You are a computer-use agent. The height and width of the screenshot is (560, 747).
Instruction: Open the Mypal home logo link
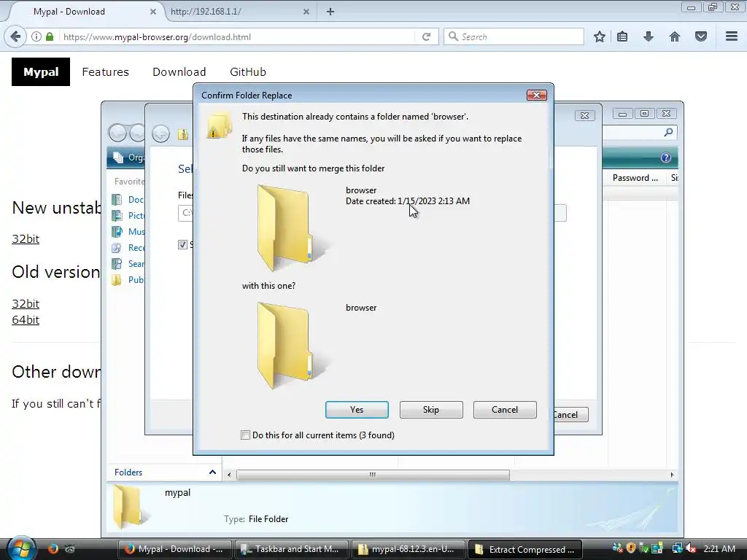pyautogui.click(x=41, y=72)
